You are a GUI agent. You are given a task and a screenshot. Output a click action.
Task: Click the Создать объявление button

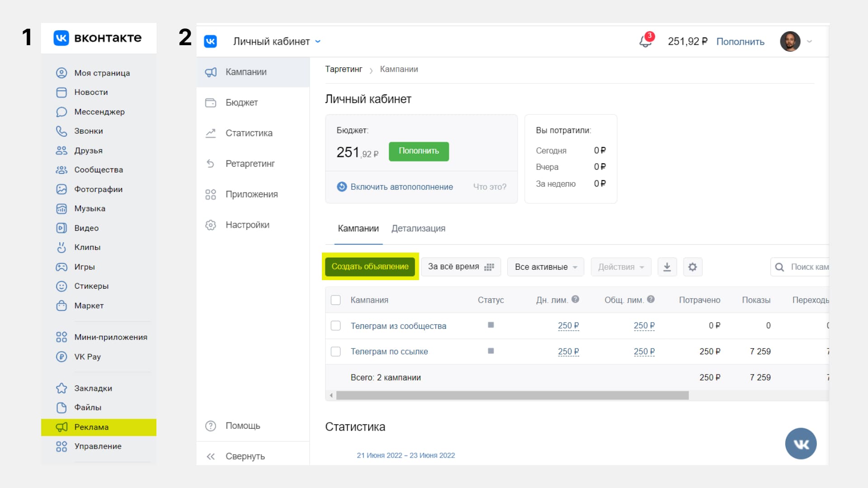pos(370,267)
